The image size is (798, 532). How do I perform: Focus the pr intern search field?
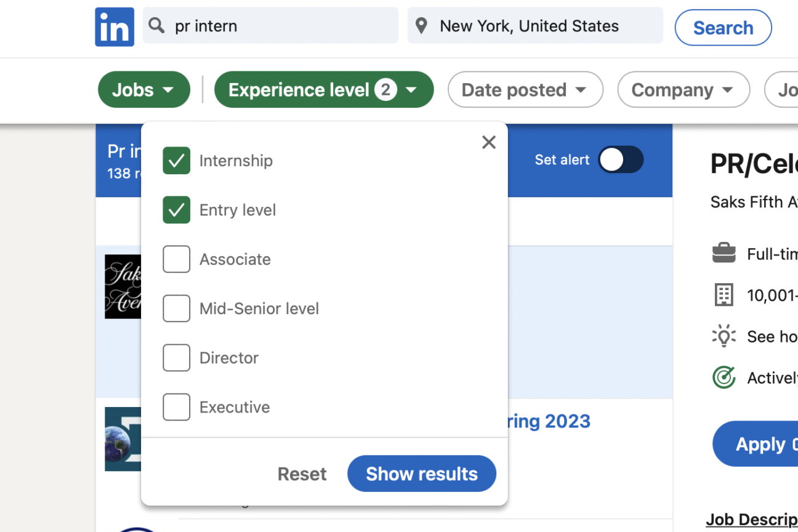[x=270, y=26]
